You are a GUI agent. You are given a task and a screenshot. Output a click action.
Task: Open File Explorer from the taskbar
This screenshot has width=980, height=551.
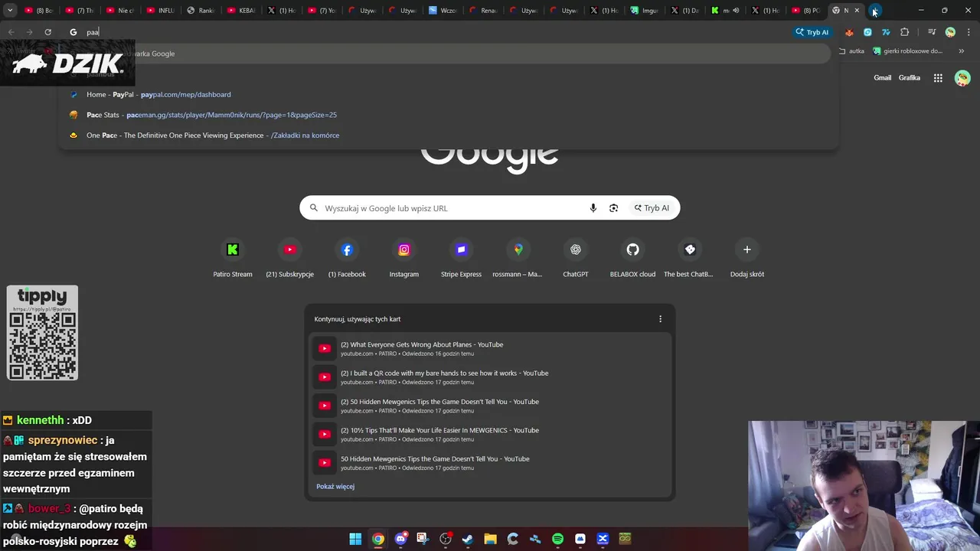pos(490,539)
